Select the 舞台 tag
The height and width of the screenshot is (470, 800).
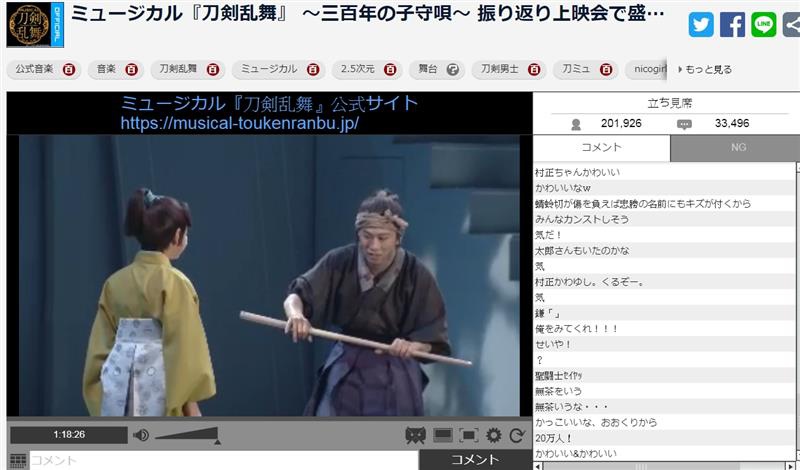coord(428,69)
